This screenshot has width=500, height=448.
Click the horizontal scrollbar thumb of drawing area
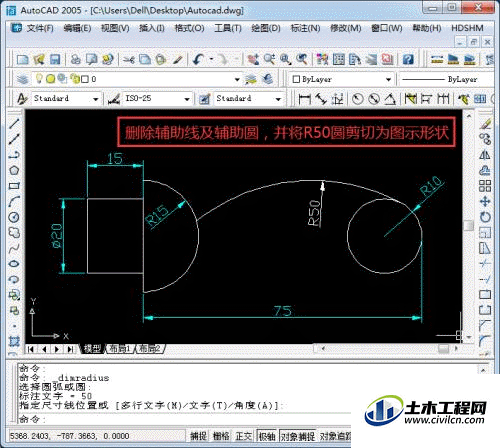[443, 349]
